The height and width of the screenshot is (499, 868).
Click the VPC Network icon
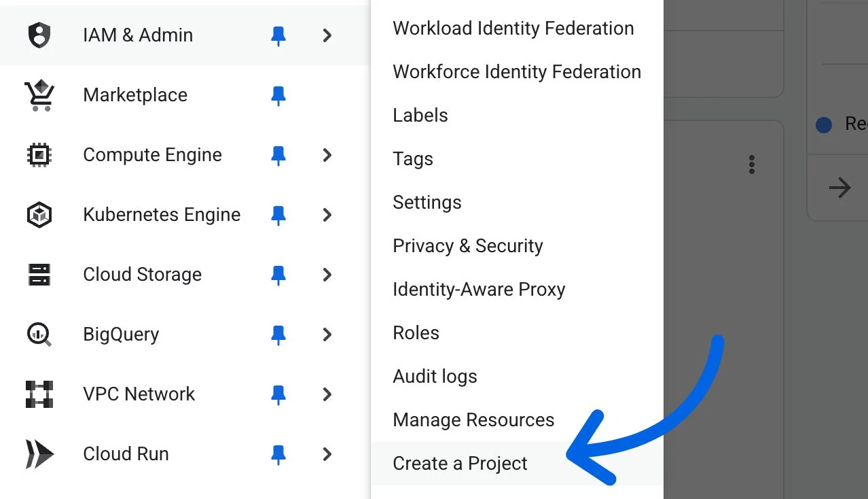39,394
